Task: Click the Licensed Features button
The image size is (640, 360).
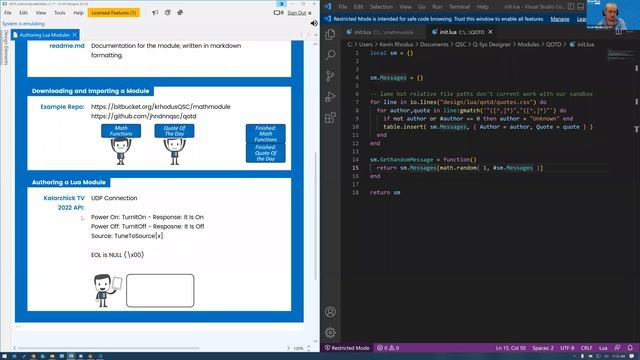Action: coord(113,13)
